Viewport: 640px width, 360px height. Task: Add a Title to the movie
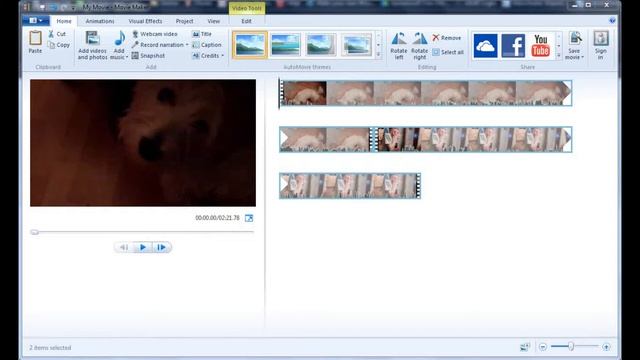202,34
